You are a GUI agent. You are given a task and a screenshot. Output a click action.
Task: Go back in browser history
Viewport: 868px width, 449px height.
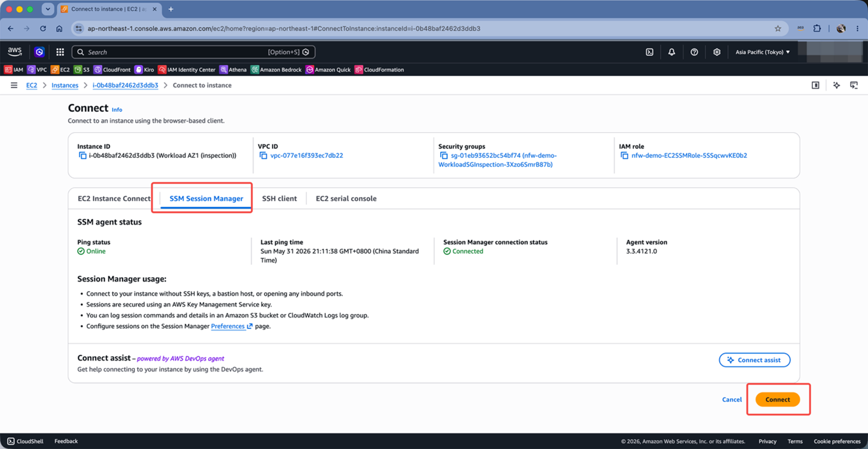click(x=10, y=29)
